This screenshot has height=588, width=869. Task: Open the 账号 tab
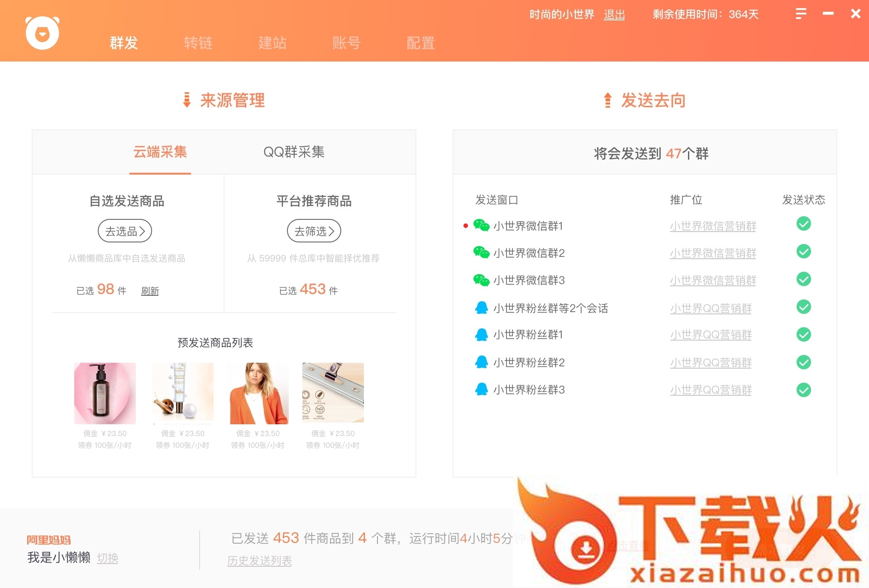346,43
